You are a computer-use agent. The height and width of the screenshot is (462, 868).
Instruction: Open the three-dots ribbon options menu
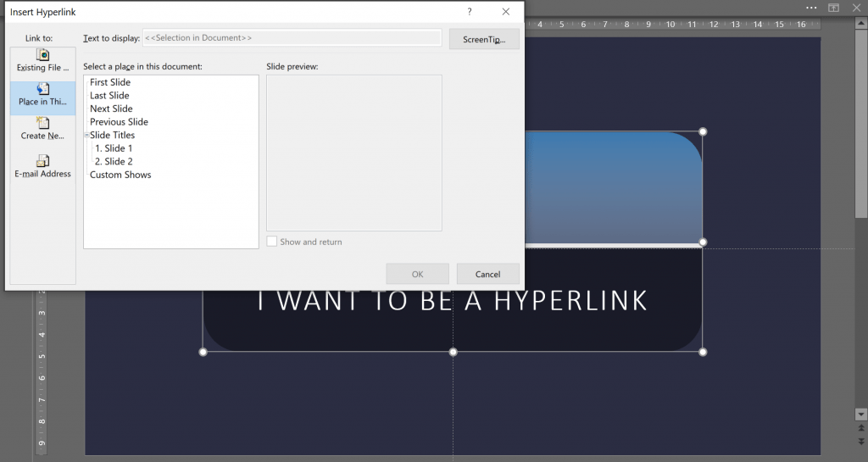coord(811,8)
